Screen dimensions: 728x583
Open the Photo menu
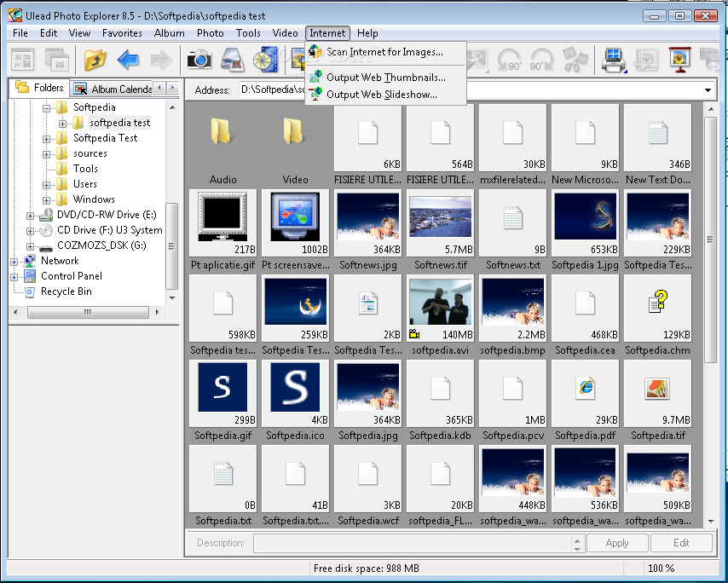pos(210,33)
